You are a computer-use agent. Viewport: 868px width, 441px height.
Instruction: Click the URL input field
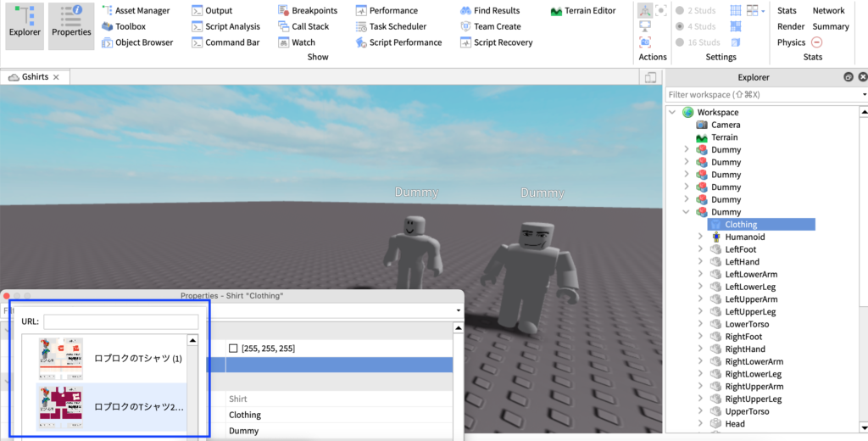click(x=120, y=321)
